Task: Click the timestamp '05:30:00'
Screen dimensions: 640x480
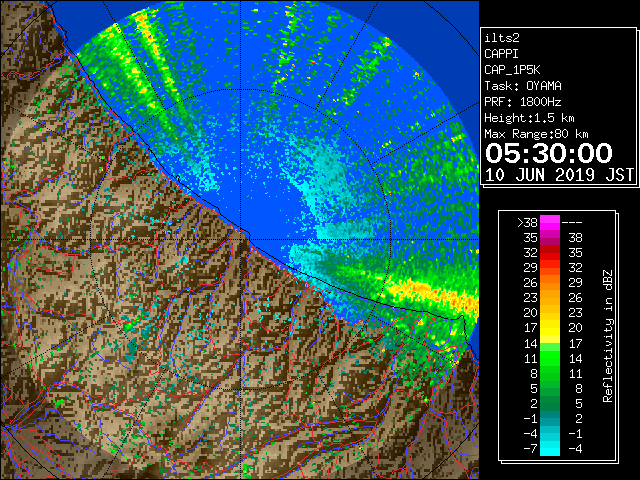Action: 549,153
